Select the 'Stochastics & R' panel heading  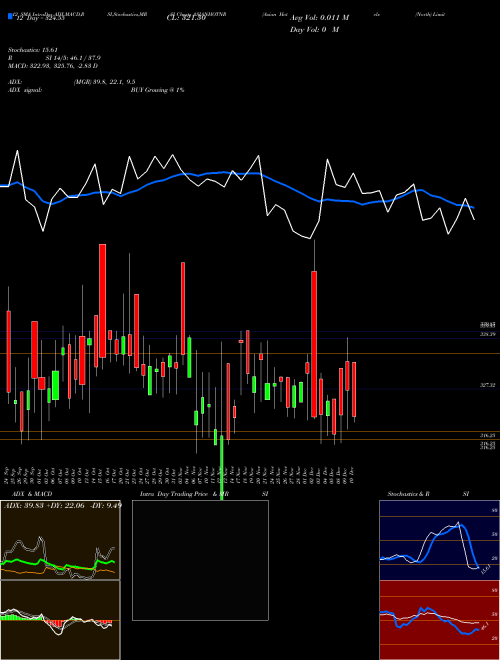pyautogui.click(x=408, y=494)
